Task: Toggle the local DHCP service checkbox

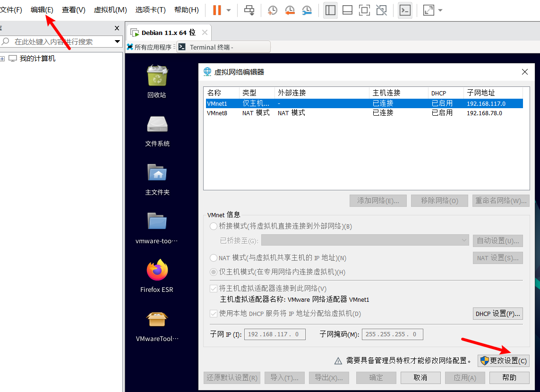Action: 214,314
